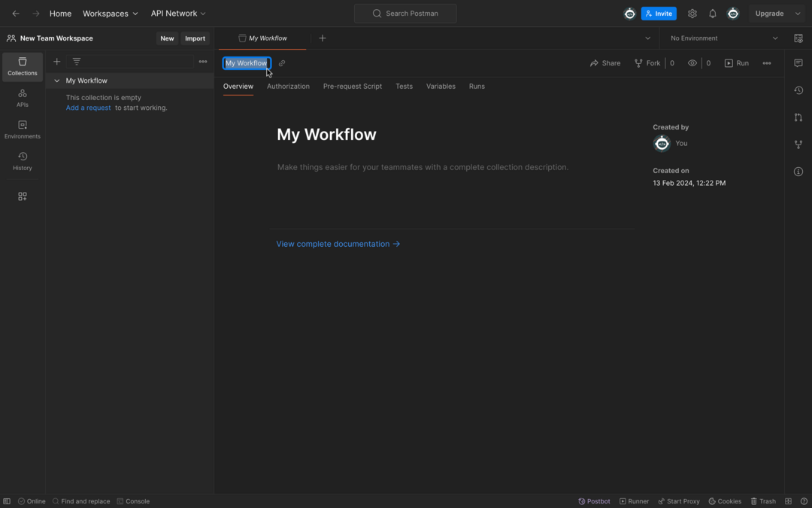This screenshot has height=508, width=812.
Task: Open the Home page
Action: (61, 14)
